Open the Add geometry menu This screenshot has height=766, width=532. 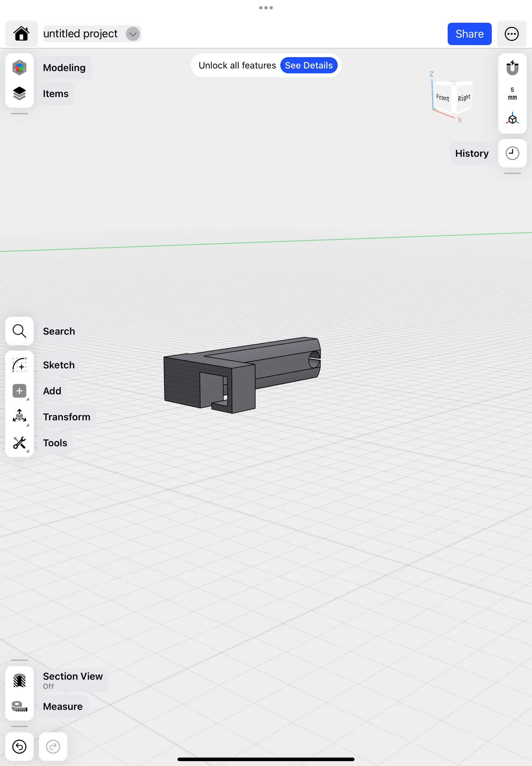pos(19,391)
